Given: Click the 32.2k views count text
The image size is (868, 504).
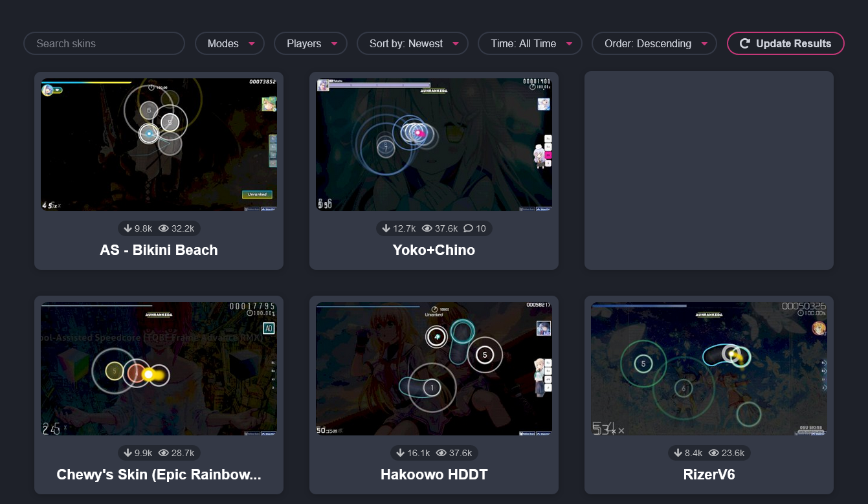Looking at the screenshot, I should (x=183, y=228).
